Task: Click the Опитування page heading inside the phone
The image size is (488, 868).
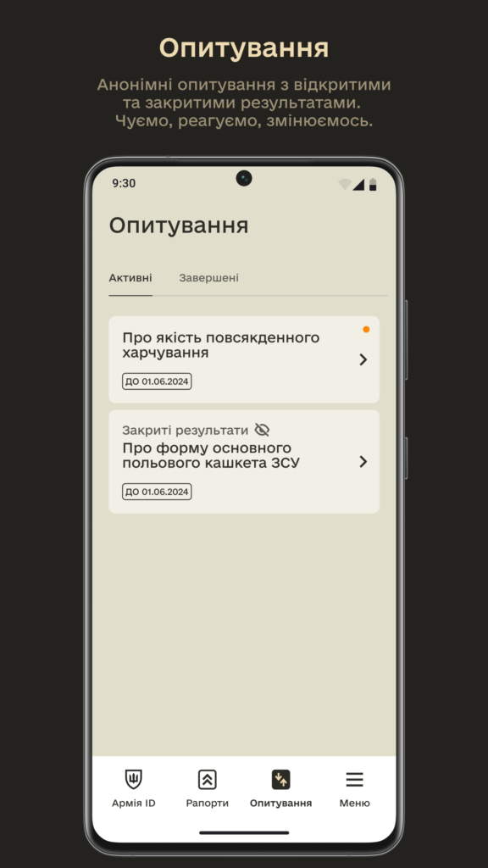Action: pyautogui.click(x=178, y=225)
